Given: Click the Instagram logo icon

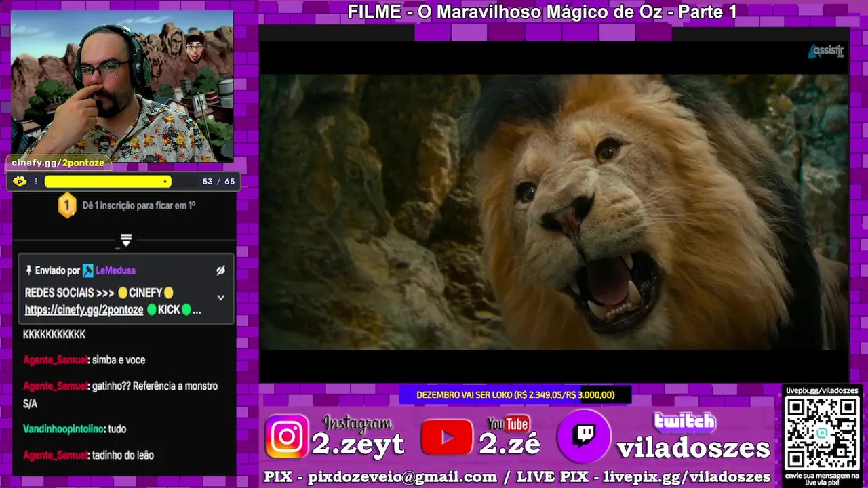Looking at the screenshot, I should (x=287, y=436).
